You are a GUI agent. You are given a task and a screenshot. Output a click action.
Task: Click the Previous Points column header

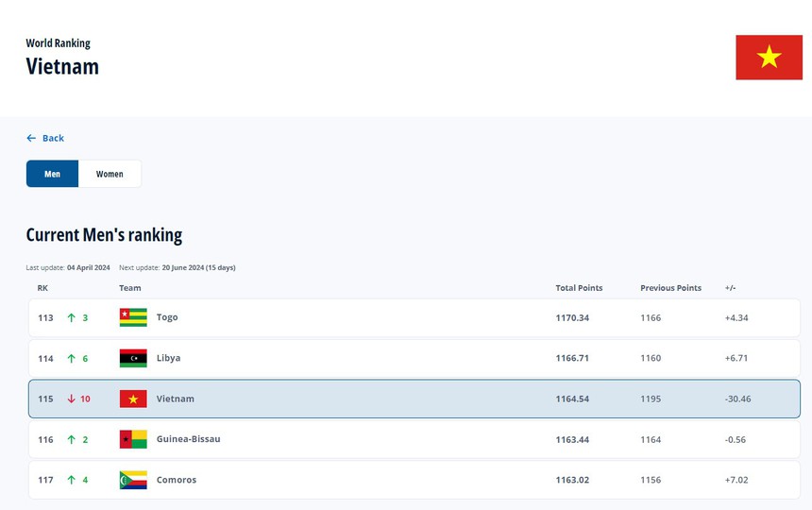[x=670, y=288]
